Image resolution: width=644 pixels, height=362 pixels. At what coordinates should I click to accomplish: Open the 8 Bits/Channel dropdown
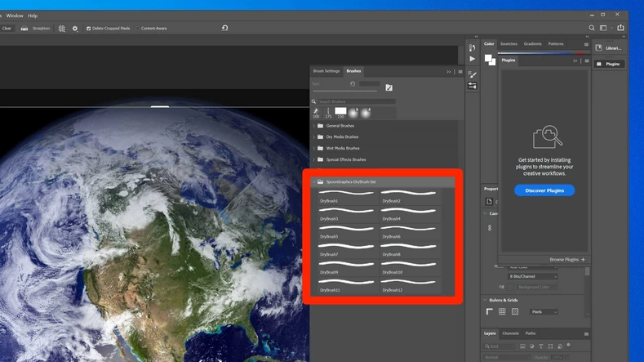point(533,276)
